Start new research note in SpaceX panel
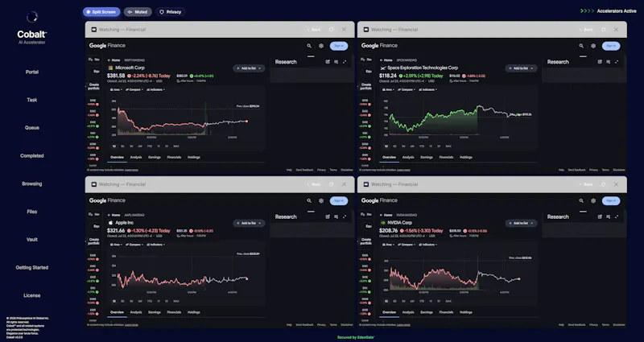Image resolution: width=644 pixels, height=342 pixels. [600, 62]
